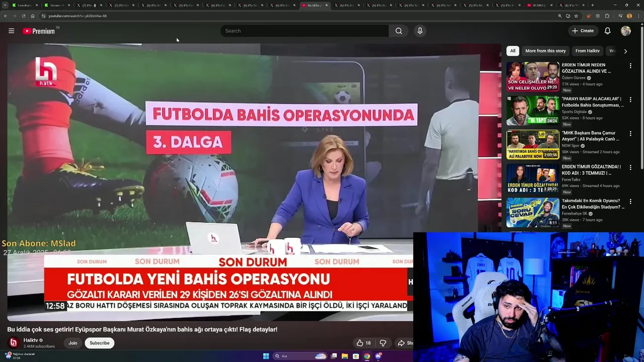Click the Share button
The image size is (644, 362).
[405, 343]
